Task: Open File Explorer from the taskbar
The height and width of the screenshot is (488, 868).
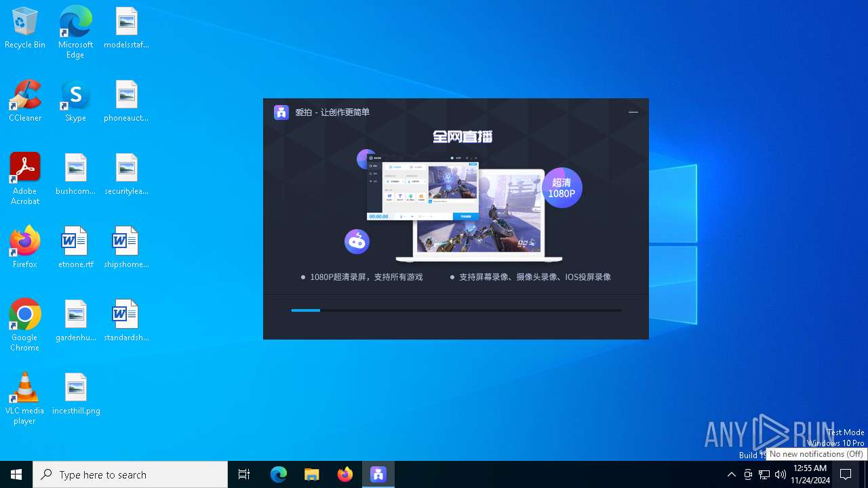Action: (312, 474)
